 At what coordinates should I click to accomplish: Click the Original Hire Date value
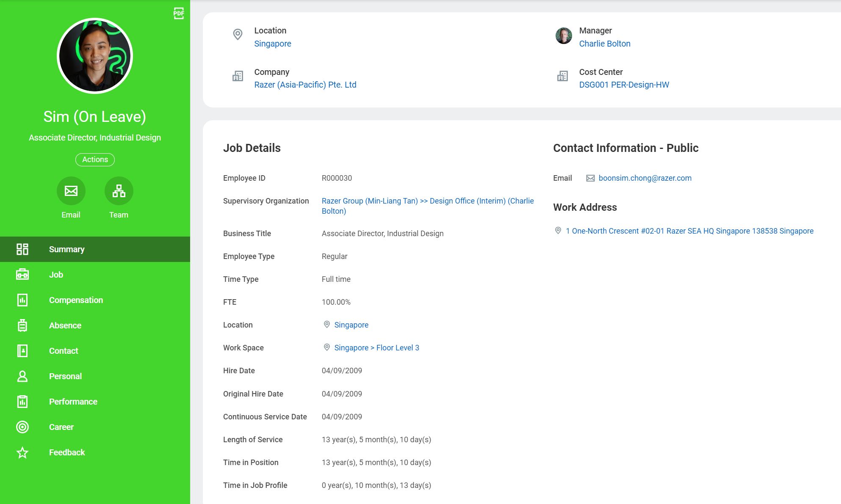click(342, 394)
